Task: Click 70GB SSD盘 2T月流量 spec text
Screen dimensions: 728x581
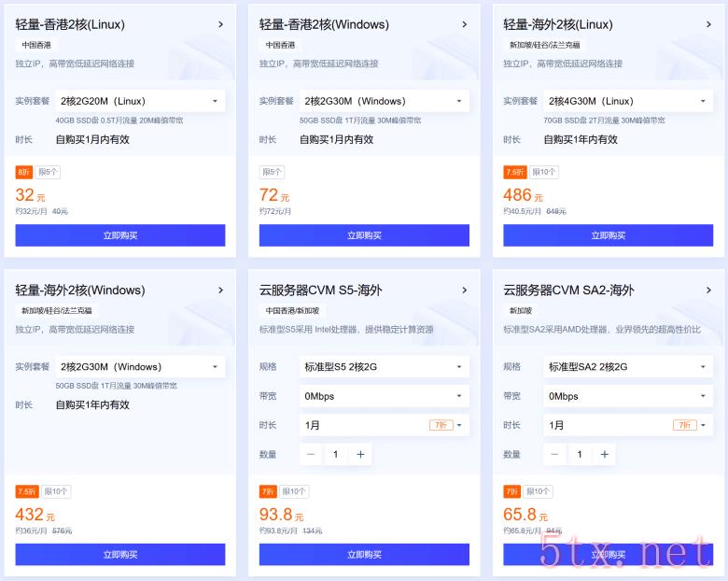Action: coord(604,120)
